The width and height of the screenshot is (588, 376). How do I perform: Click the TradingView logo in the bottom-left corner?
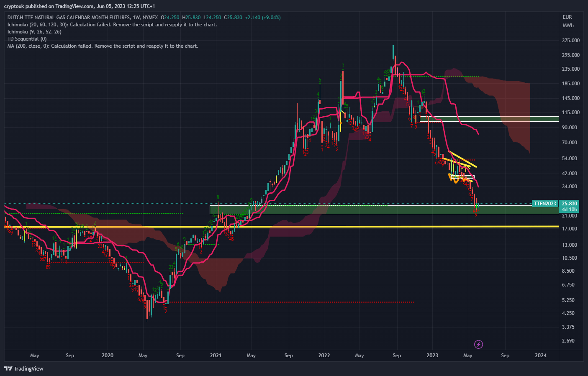(23, 368)
